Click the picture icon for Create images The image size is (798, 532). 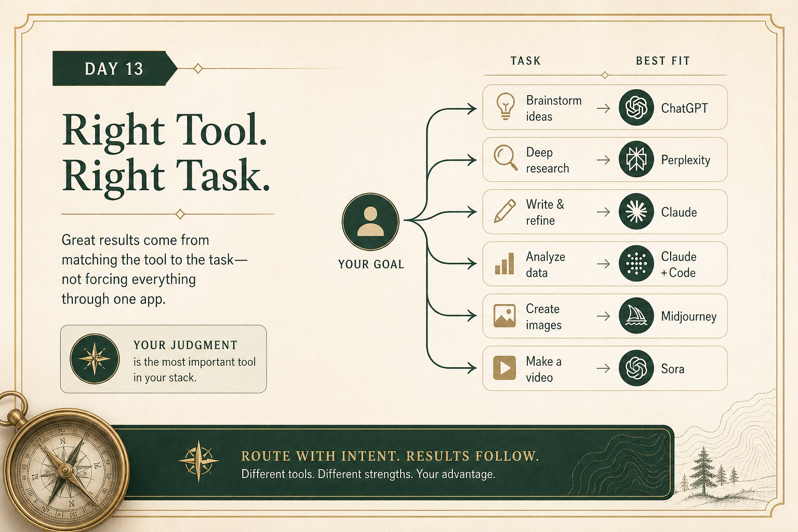(x=504, y=315)
